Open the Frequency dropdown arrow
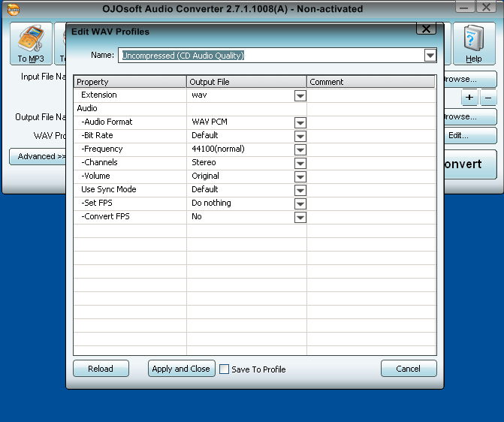This screenshot has width=504, height=422. pyautogui.click(x=300, y=149)
